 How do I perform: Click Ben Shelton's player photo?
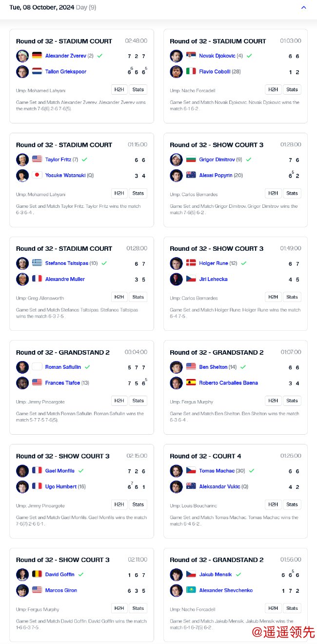[176, 367]
